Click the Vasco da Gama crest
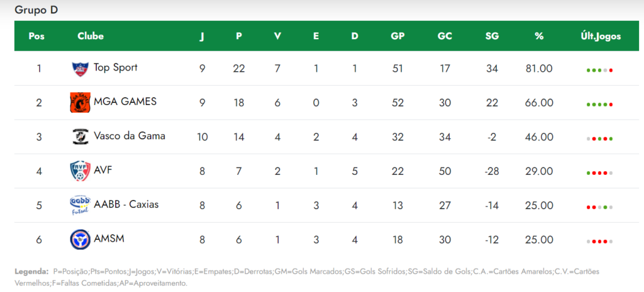 point(80,137)
